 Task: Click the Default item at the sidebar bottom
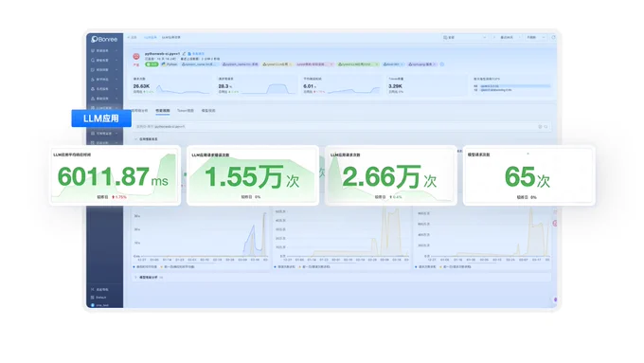point(99,298)
